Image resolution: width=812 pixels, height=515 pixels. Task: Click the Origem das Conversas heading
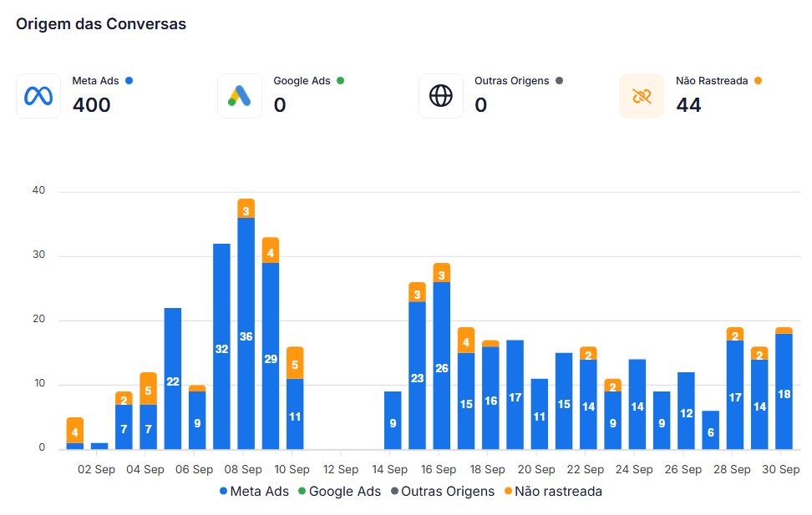101,24
